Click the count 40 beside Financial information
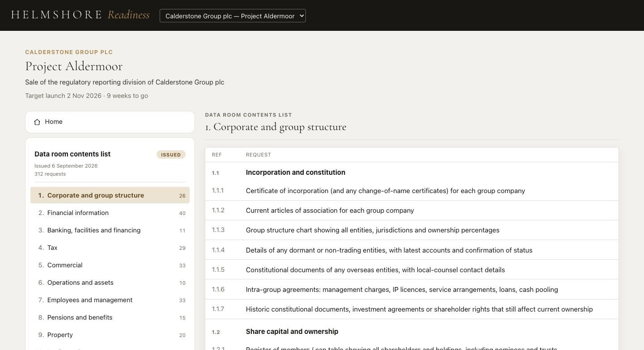The height and width of the screenshot is (350, 644). [x=182, y=213]
